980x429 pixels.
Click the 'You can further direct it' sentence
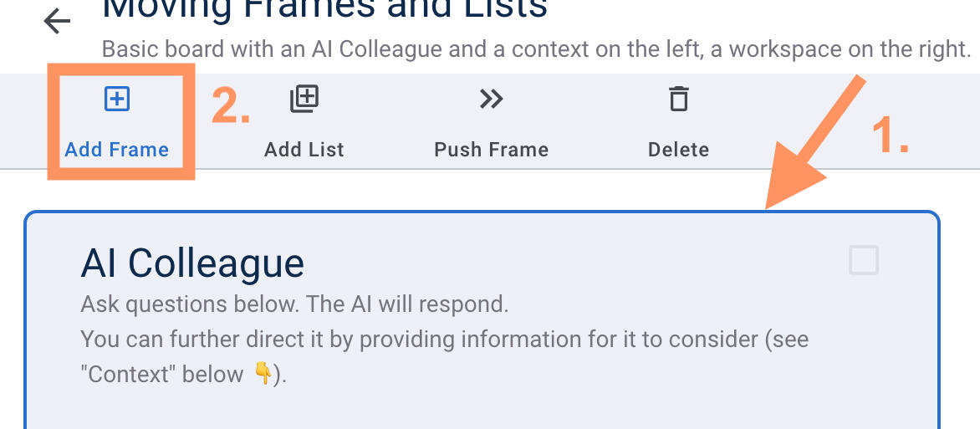444,340
